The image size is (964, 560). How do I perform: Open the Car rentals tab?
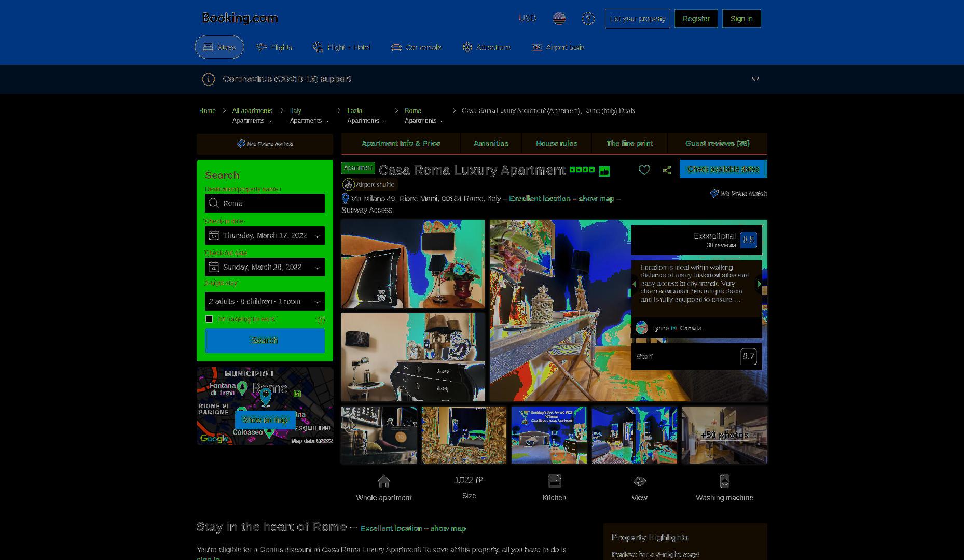416,47
